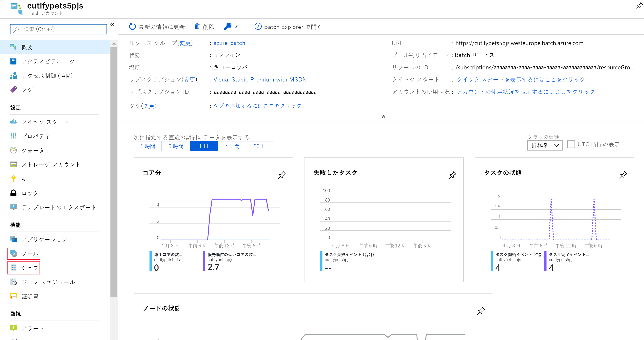Open the グラフの種類 折れ線 dropdown
The width and height of the screenshot is (644, 340).
(545, 145)
